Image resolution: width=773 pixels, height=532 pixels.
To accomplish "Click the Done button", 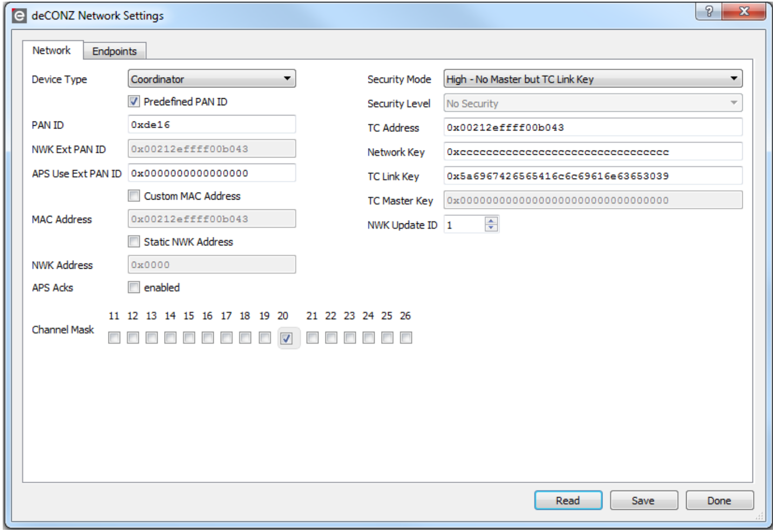I will coord(719,501).
